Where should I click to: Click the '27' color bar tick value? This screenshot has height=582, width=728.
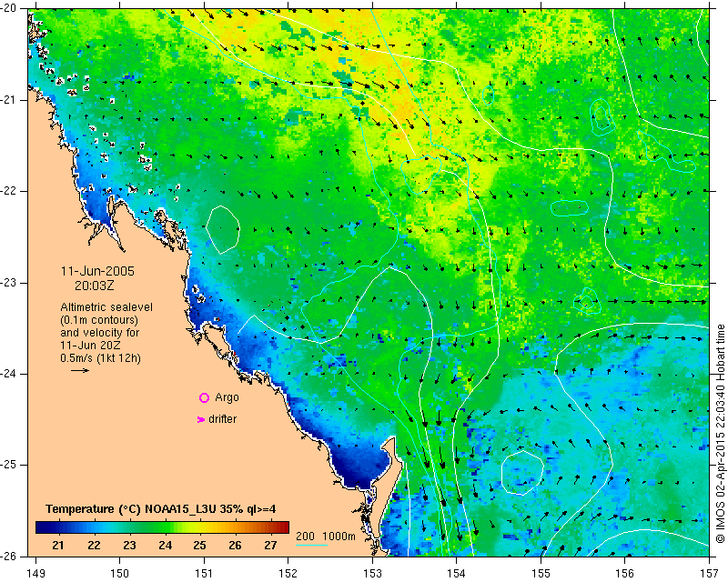[270, 545]
